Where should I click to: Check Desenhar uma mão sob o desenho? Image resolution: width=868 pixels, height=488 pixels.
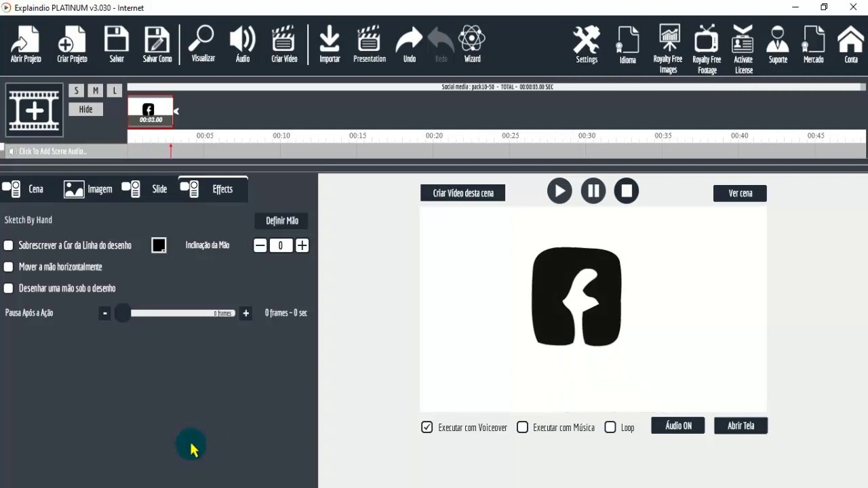coord(9,289)
